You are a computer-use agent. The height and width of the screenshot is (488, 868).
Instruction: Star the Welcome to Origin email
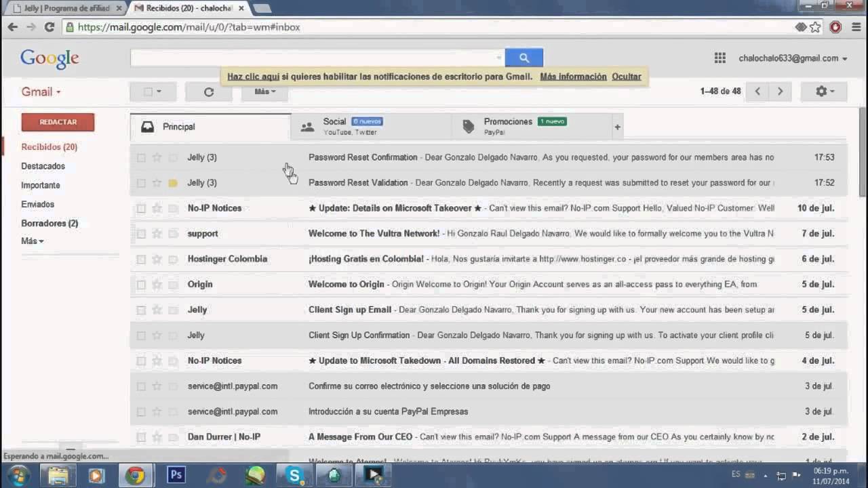(x=157, y=285)
